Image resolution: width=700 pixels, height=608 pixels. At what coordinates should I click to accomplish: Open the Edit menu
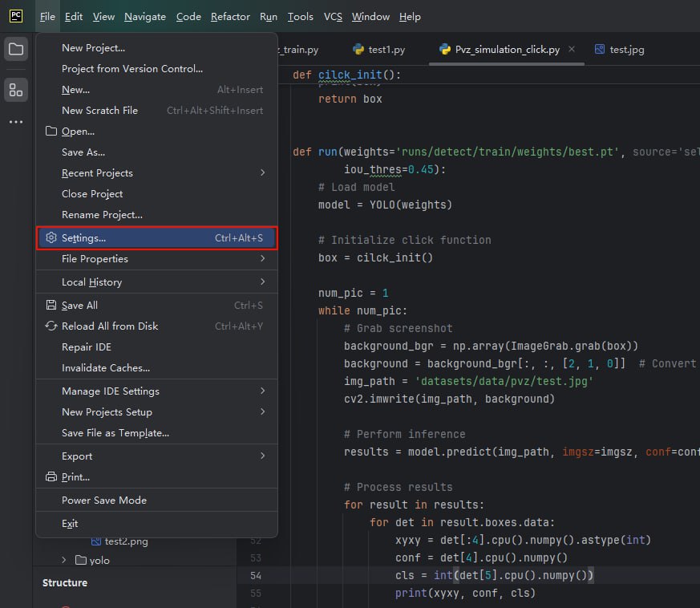[74, 17]
